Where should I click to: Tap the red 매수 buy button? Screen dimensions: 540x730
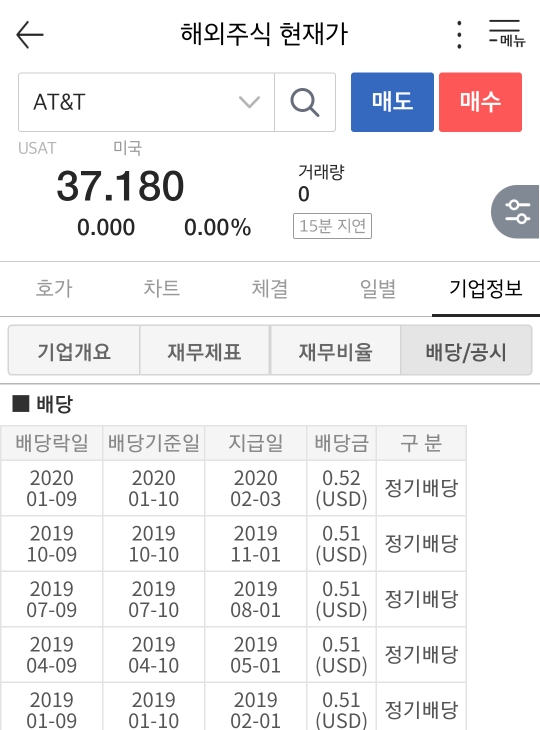480,102
